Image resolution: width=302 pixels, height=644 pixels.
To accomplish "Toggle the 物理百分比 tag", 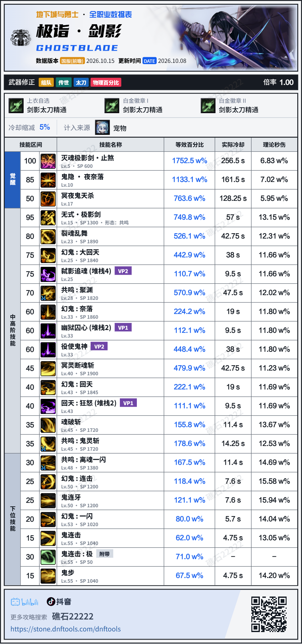I will click(106, 82).
